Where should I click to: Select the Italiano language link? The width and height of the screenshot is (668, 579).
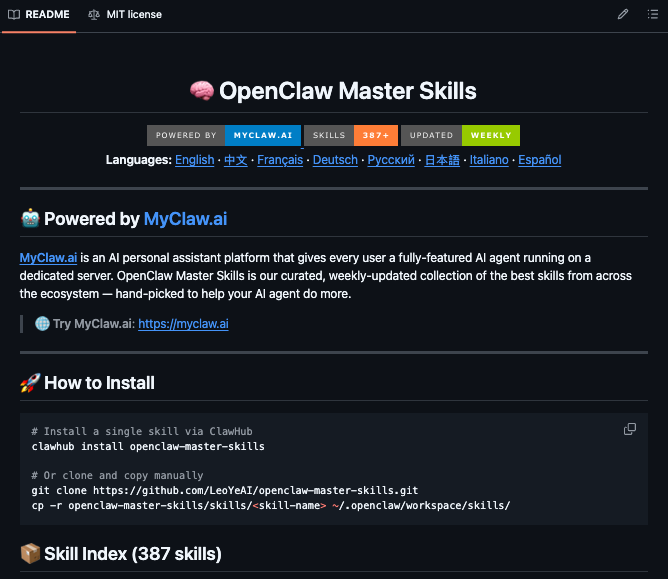coord(489,160)
